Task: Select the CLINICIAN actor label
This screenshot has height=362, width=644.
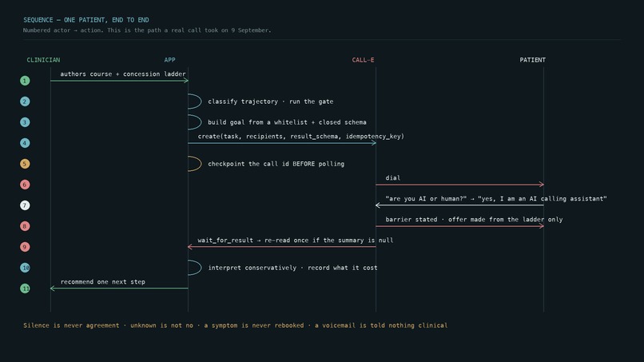Action: [43, 60]
